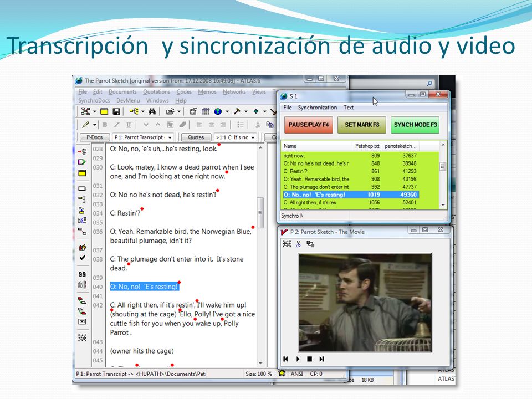Click the copy icon in main toolbar
Viewport: 532px width, 399px height.
click(270, 125)
